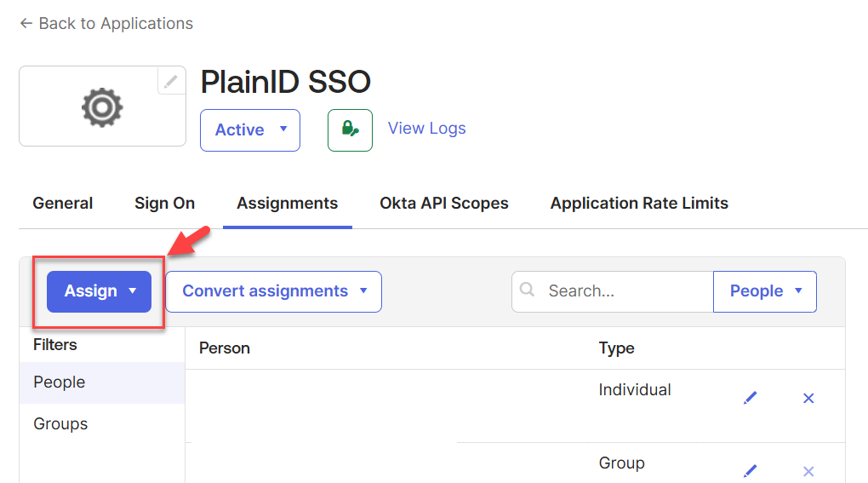
Task: Open the Assign dropdown button
Action: pyautogui.click(x=99, y=291)
